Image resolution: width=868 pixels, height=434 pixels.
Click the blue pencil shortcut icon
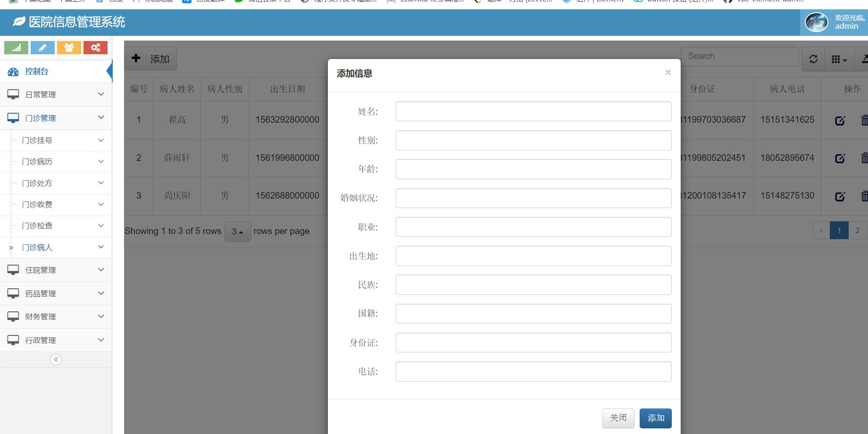click(x=42, y=48)
